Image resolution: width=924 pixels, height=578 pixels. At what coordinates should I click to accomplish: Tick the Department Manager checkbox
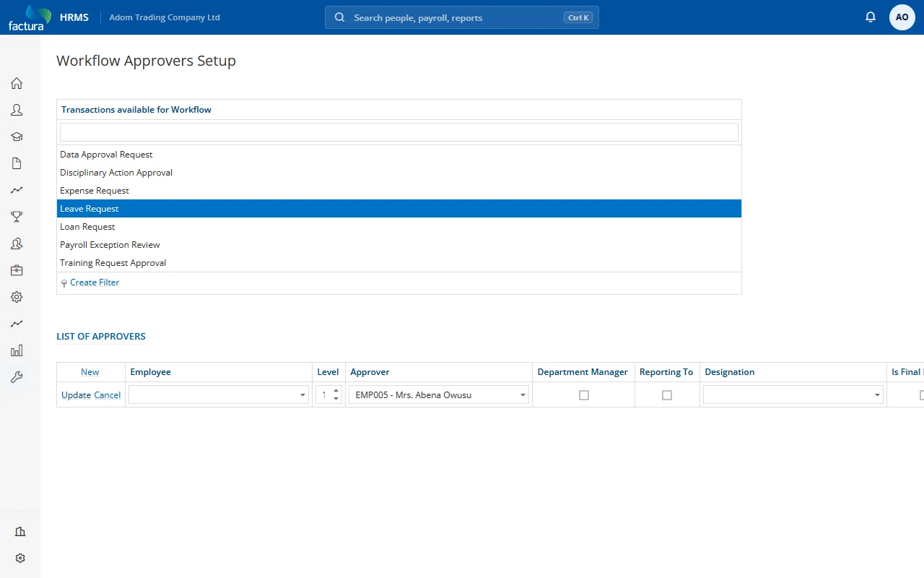(x=584, y=395)
